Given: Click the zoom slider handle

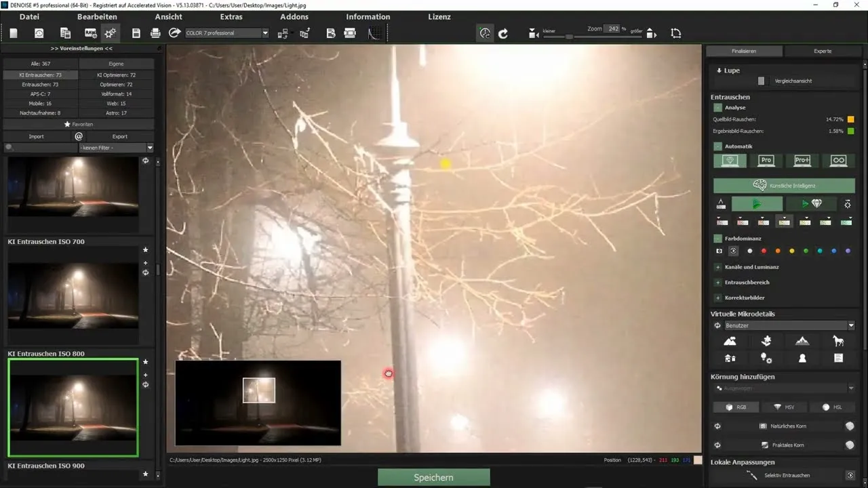Looking at the screenshot, I should tap(569, 37).
